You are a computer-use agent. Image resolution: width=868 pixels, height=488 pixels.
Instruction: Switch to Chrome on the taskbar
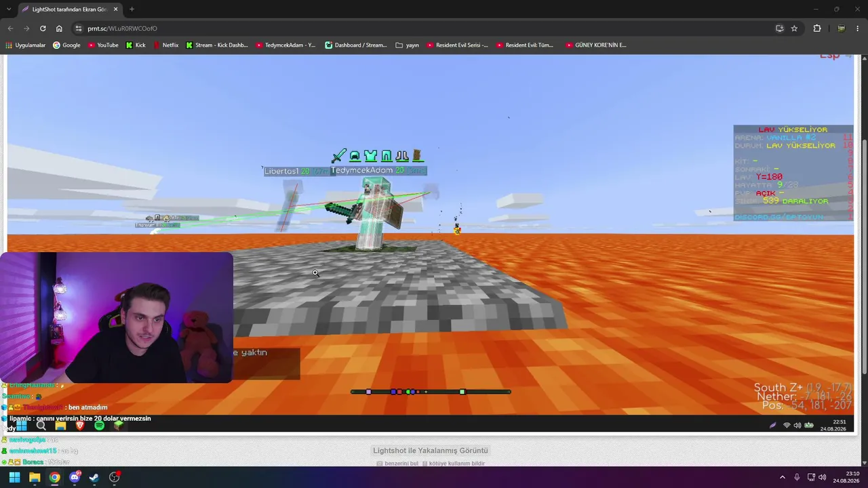[x=54, y=477]
